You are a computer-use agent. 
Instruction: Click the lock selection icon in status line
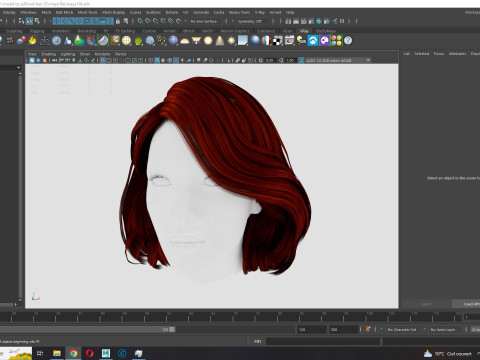(x=118, y=21)
